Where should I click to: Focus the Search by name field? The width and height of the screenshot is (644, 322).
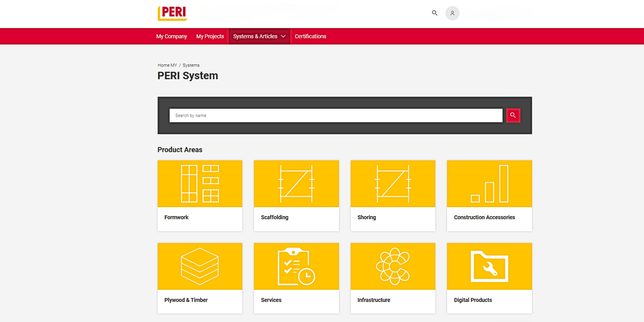coord(336,115)
